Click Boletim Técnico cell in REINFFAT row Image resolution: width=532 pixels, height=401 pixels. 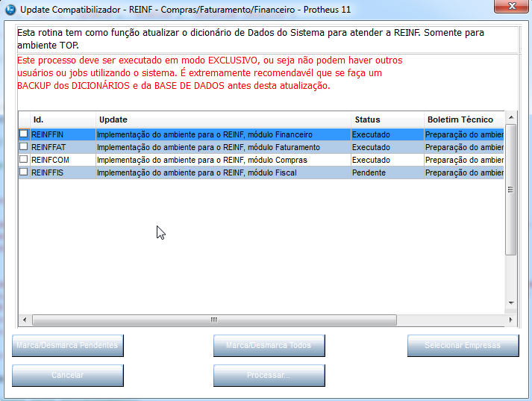coord(464,147)
